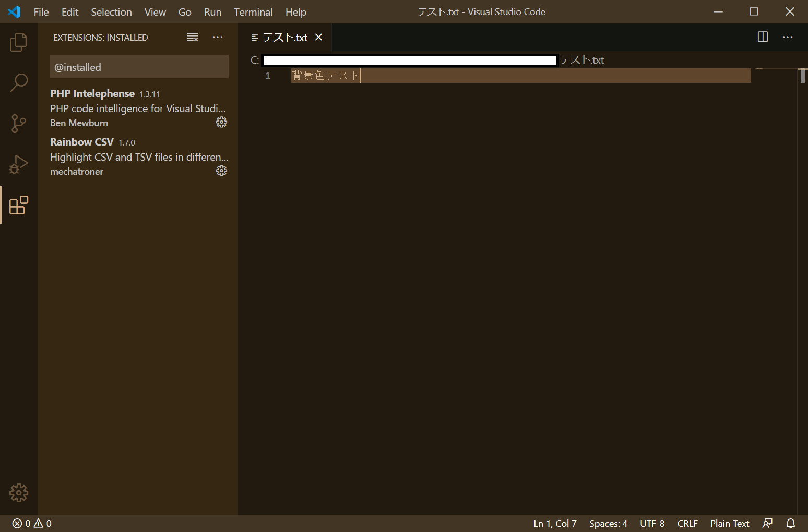Click the Ben Mewburn publisher name

79,123
